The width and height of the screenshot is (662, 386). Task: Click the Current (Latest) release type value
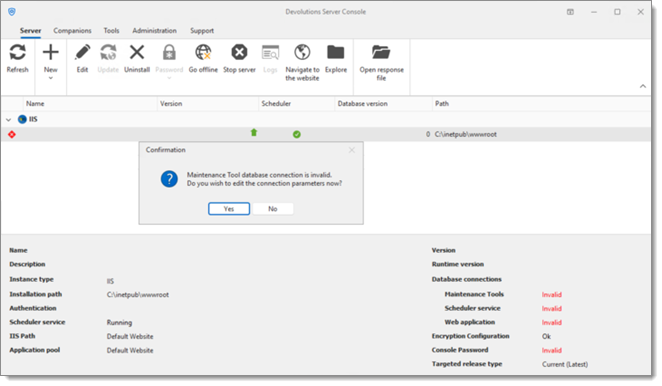(x=565, y=364)
